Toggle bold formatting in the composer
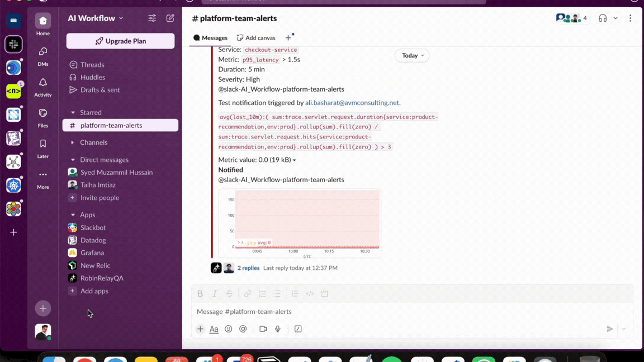Image resolution: width=644 pixels, height=362 pixels. pos(200,293)
